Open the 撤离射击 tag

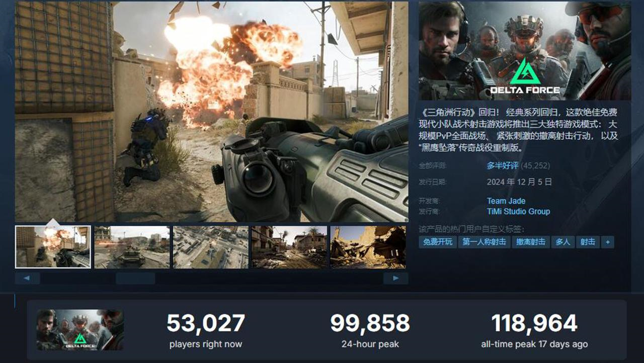531,242
